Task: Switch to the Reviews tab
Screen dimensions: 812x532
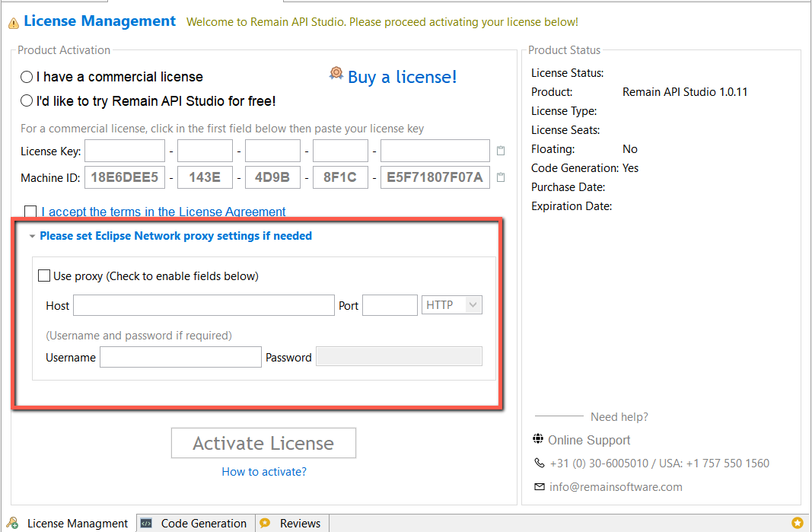Action: (x=292, y=523)
